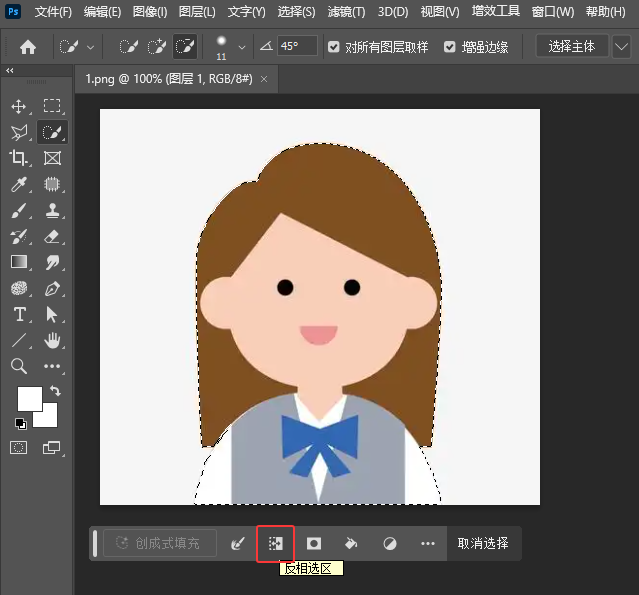The height and width of the screenshot is (595, 639).
Task: Click the 选择主体 button
Action: 572,46
